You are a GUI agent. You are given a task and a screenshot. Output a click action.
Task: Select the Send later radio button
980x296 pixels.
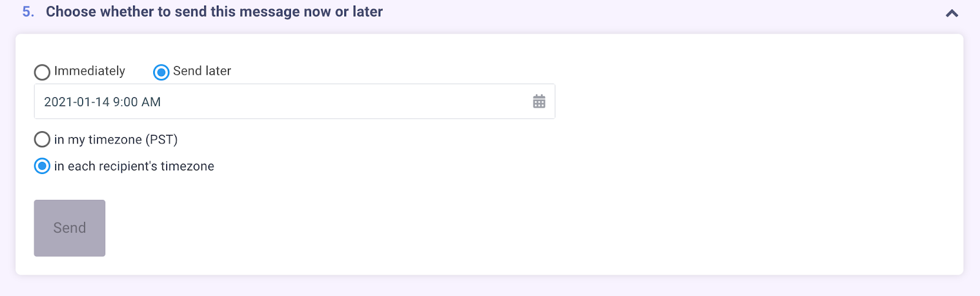click(161, 72)
